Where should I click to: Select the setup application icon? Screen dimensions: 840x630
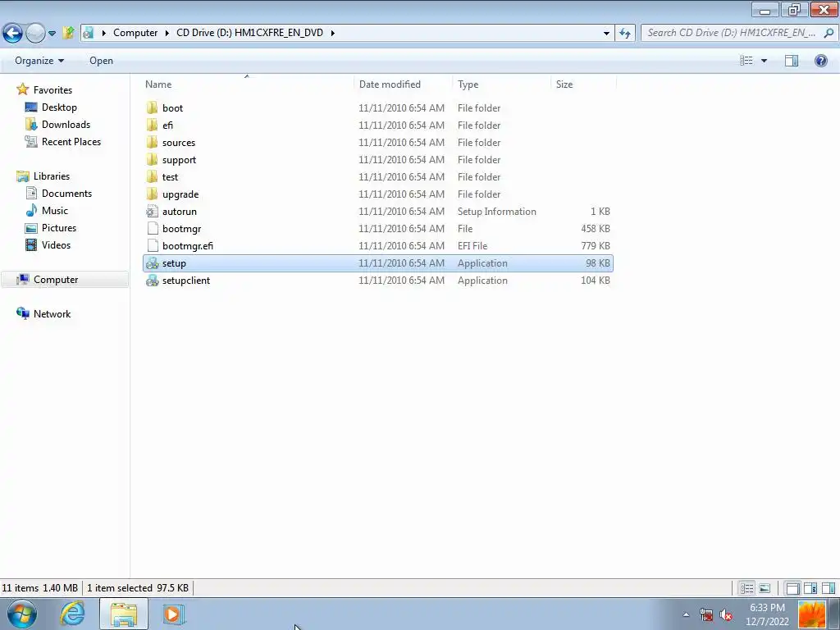(152, 263)
